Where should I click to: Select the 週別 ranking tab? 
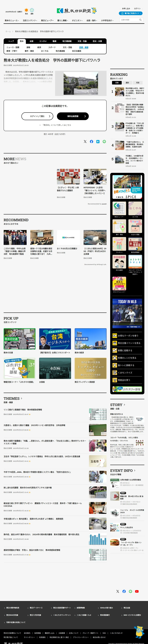pos(127,83)
